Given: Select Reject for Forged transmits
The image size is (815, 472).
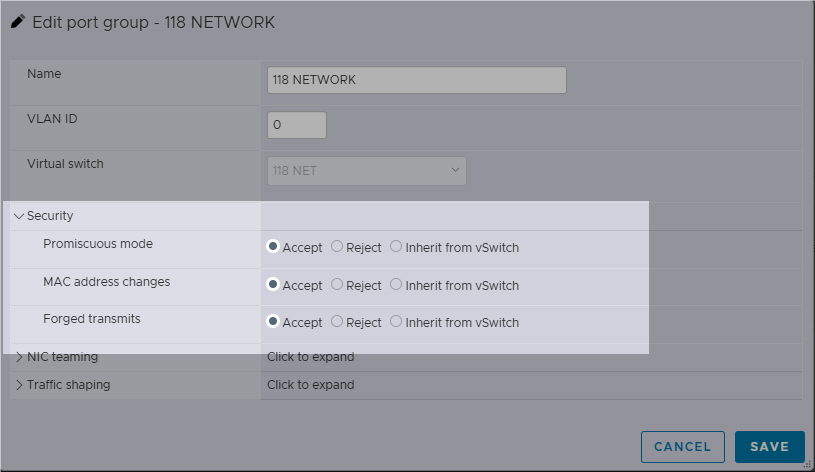Looking at the screenshot, I should click(337, 321).
